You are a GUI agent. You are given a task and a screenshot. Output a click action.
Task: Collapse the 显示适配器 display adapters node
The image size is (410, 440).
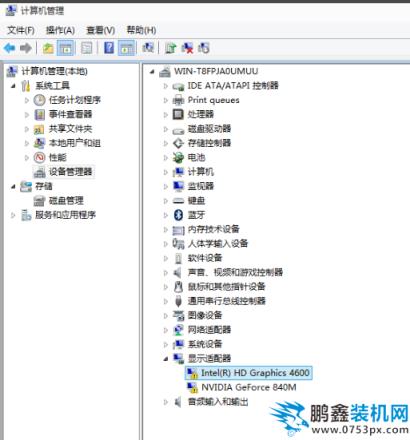coord(166,359)
